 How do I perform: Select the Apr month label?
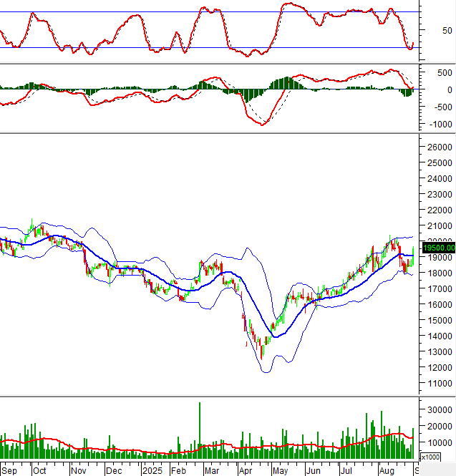(245, 470)
